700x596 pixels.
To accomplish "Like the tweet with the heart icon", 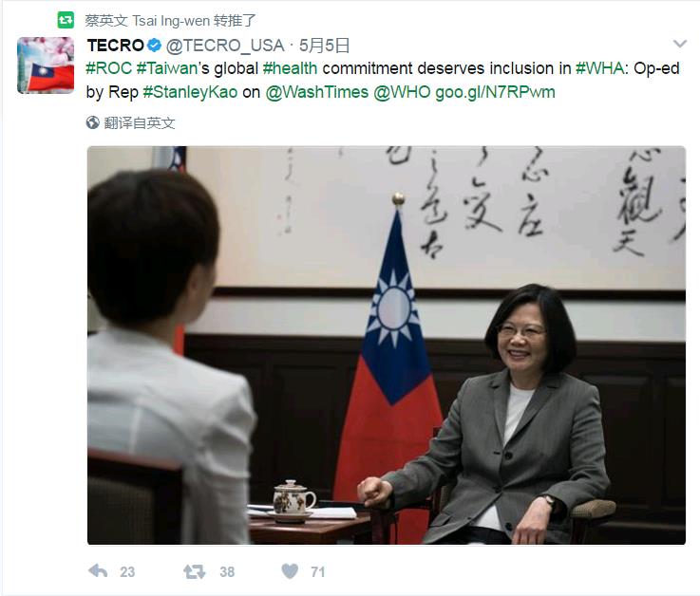I will click(x=290, y=571).
